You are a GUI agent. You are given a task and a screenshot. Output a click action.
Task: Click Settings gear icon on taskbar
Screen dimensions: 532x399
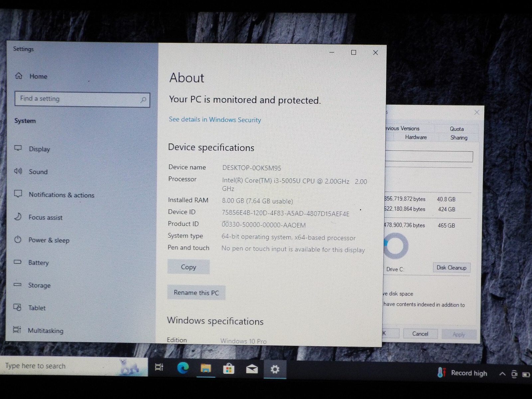(275, 369)
